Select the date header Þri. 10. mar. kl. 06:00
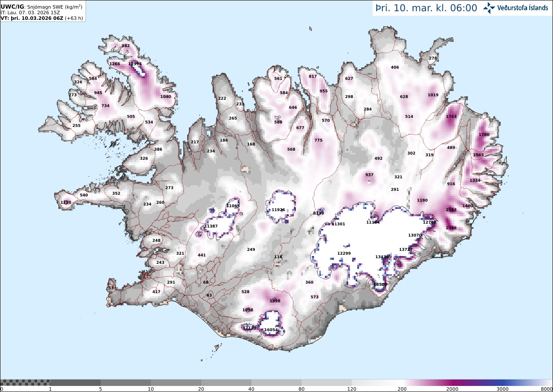Screen dimensions: 553x392 click(x=426, y=8)
